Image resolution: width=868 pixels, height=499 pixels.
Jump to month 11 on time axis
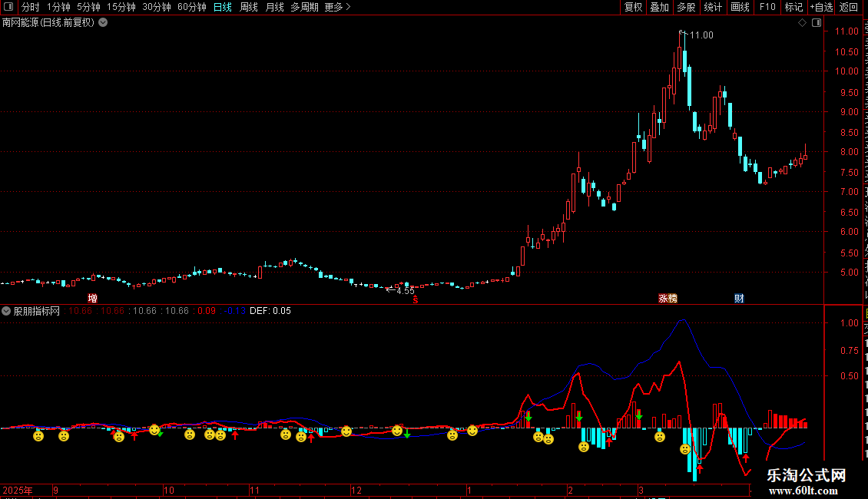[x=254, y=490]
